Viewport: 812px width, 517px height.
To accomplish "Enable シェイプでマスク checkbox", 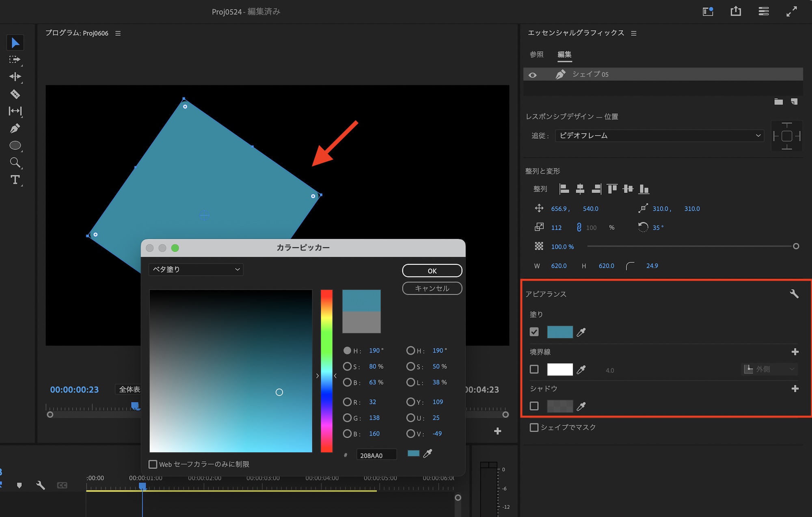I will coord(534,427).
